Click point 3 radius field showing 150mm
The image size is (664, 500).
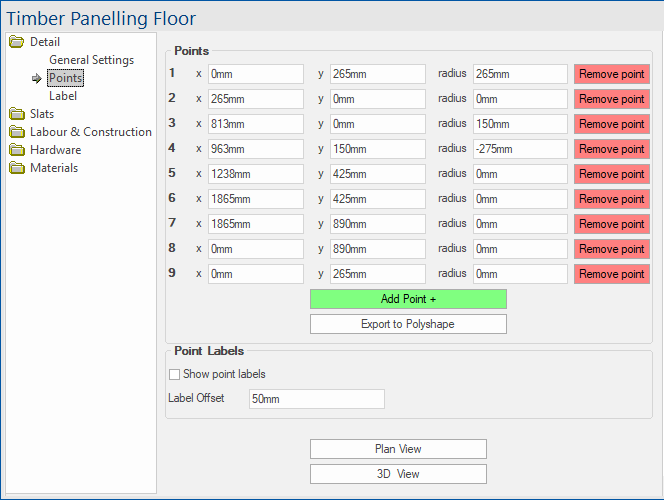(x=520, y=124)
